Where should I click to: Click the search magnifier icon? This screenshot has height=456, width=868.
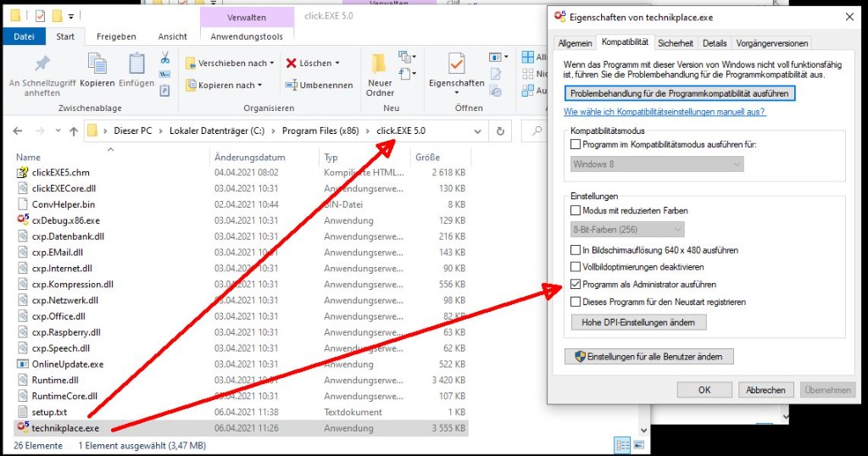[537, 131]
